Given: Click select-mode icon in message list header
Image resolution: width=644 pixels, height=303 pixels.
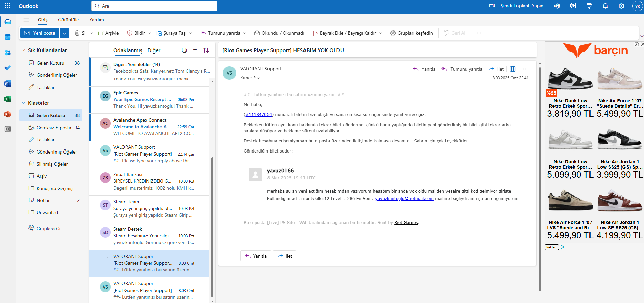Looking at the screenshot, I should (x=184, y=50).
